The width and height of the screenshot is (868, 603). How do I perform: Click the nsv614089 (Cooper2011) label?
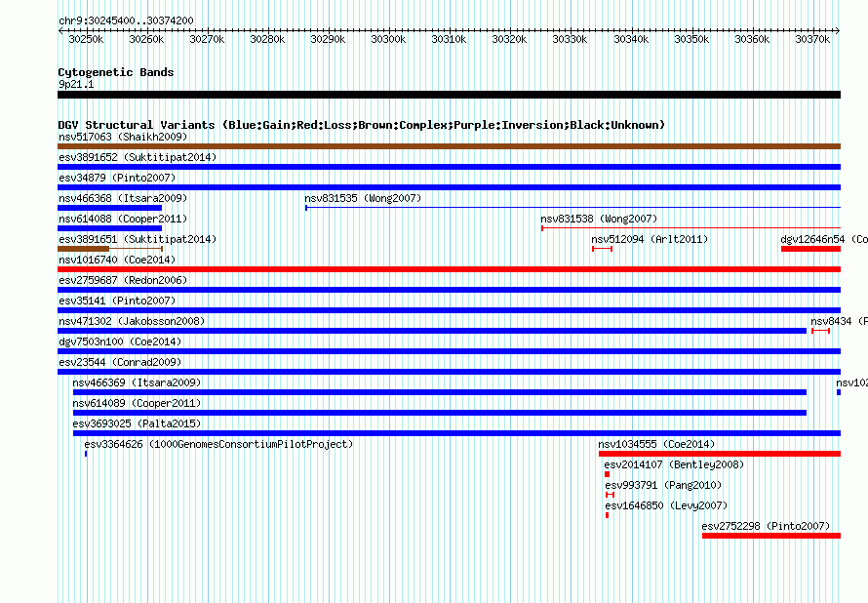137,403
